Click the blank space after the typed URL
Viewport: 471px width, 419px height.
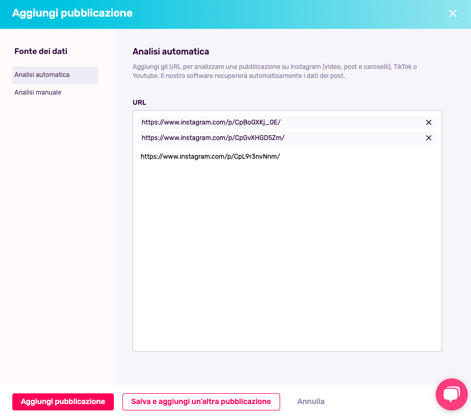[x=358, y=156]
